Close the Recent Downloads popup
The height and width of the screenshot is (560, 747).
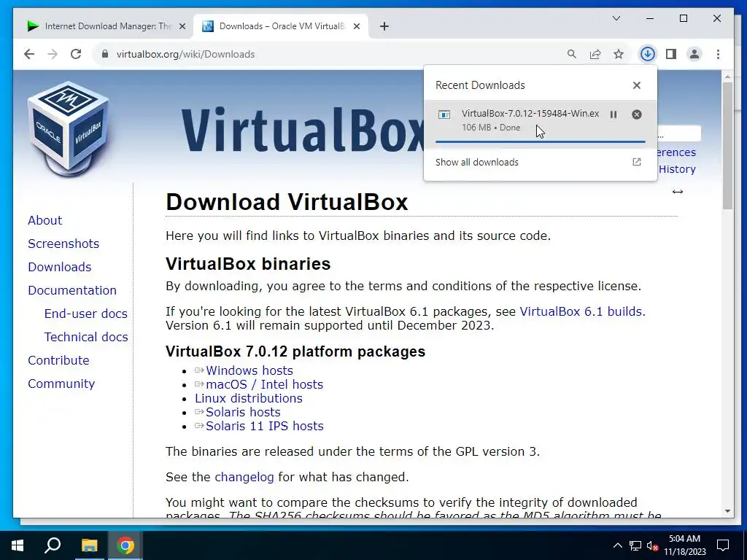point(636,85)
